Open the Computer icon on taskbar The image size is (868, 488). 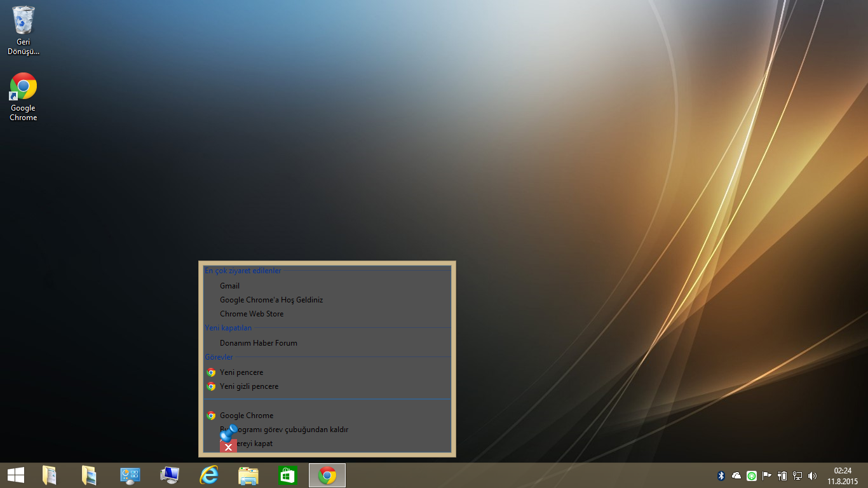(170, 475)
